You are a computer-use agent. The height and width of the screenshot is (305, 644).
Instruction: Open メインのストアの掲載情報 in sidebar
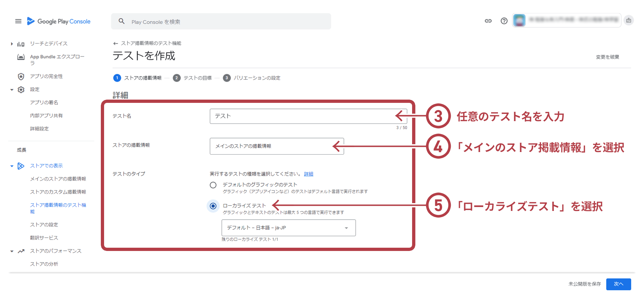pos(58,179)
